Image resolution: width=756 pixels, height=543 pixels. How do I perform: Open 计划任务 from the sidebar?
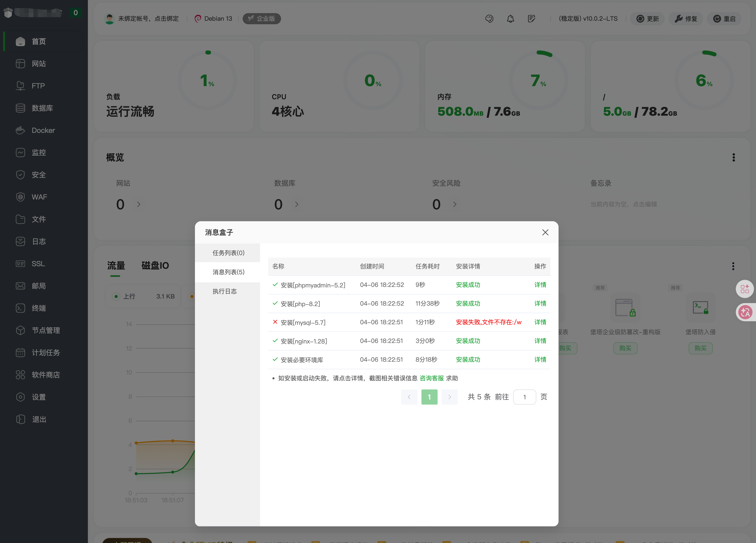point(46,352)
